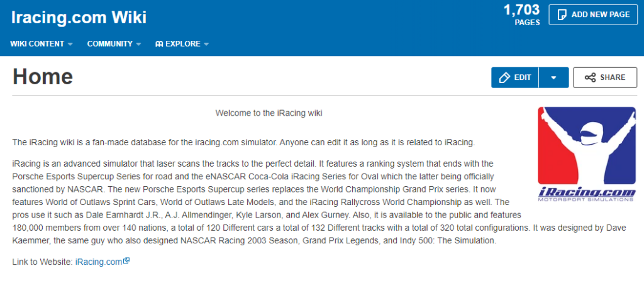Open the Community menu
This screenshot has height=288, width=644.
tap(109, 44)
